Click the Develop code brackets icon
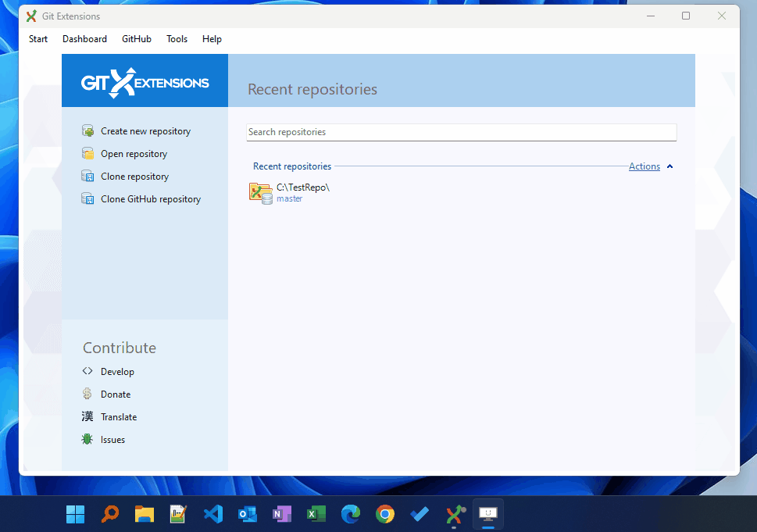 (87, 371)
